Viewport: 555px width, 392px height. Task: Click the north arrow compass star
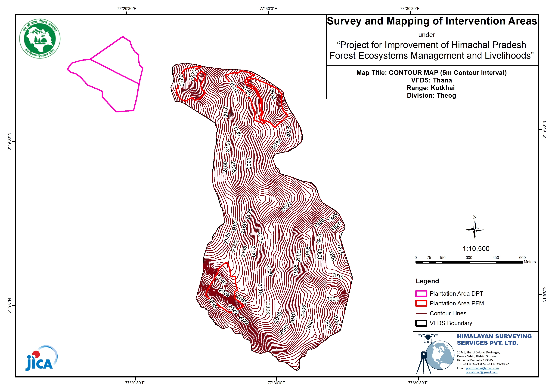(475, 230)
